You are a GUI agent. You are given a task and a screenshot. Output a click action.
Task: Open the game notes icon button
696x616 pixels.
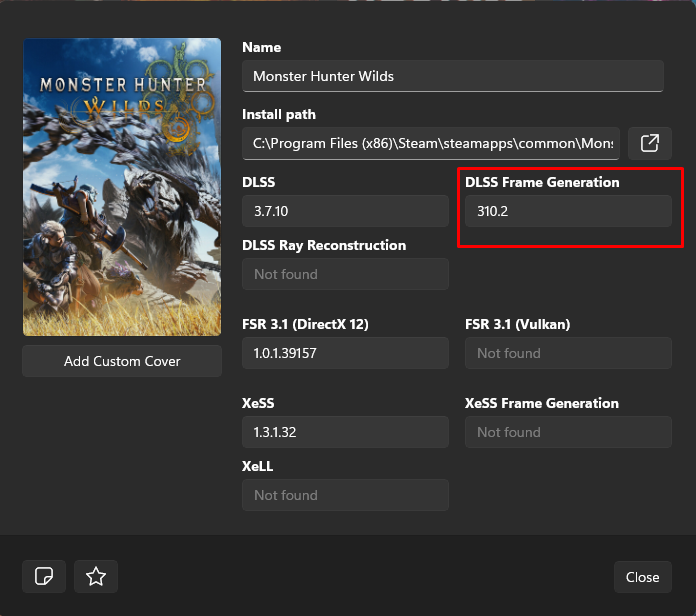(44, 576)
